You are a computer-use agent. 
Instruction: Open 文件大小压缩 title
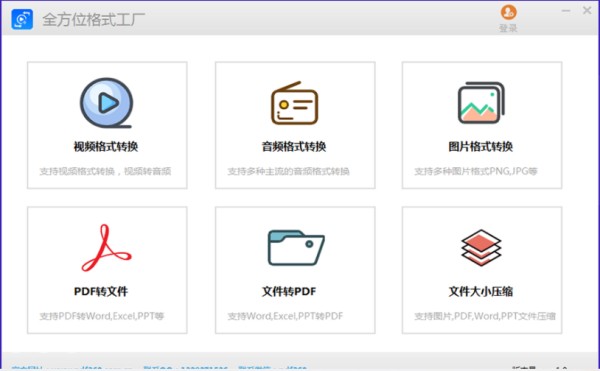click(x=481, y=291)
